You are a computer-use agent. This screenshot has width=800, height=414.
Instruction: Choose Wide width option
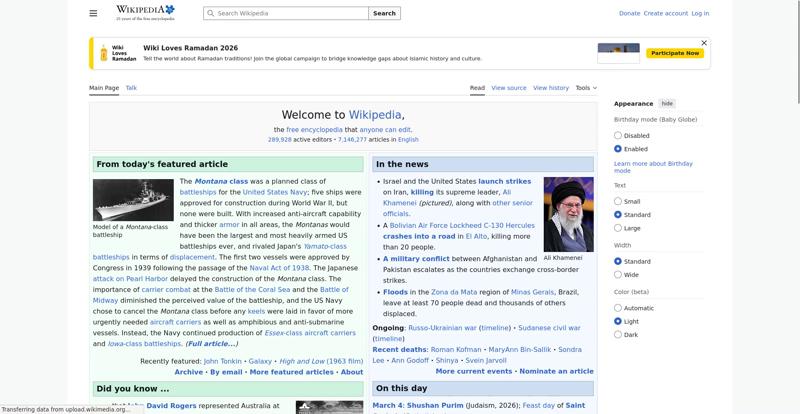click(618, 275)
